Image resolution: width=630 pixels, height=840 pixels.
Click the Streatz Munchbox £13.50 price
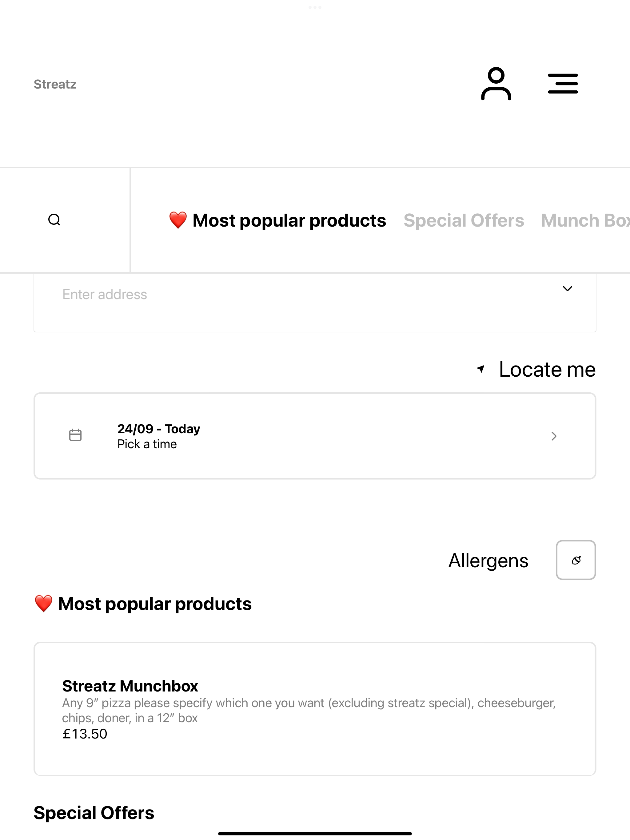85,734
